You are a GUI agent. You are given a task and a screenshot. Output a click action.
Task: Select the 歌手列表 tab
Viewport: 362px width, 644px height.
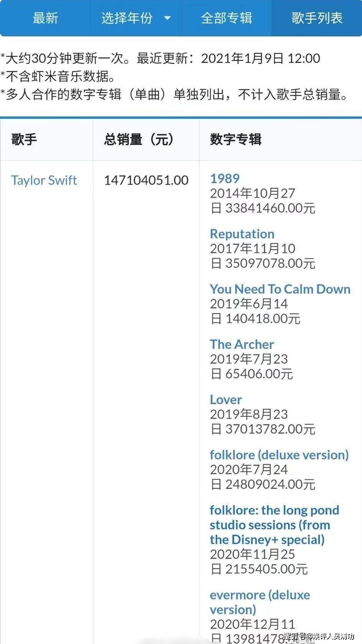pyautogui.click(x=317, y=18)
